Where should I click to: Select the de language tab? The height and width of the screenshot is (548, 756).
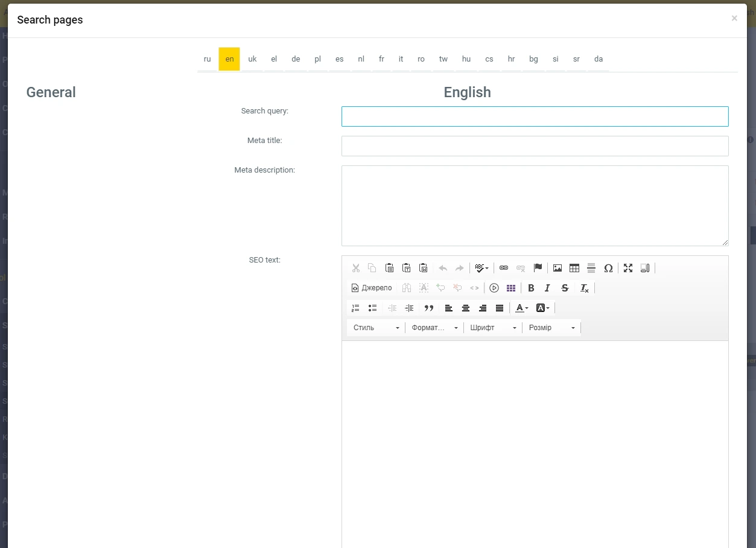296,59
